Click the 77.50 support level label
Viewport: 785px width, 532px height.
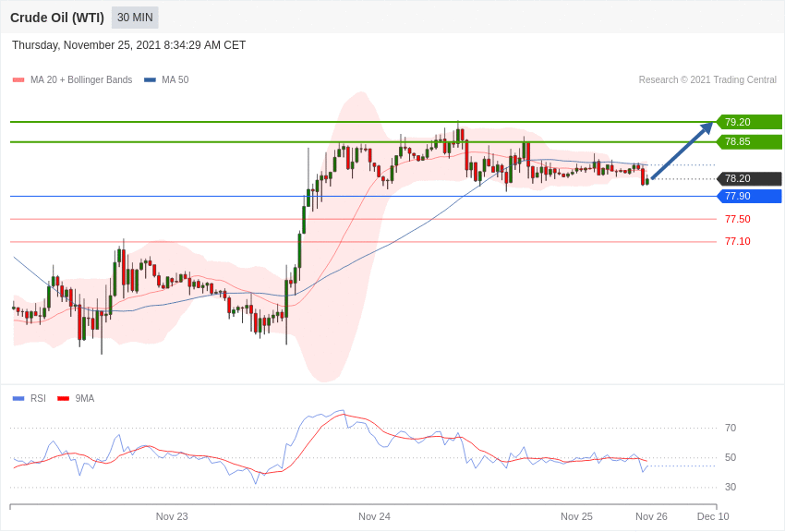point(738,219)
